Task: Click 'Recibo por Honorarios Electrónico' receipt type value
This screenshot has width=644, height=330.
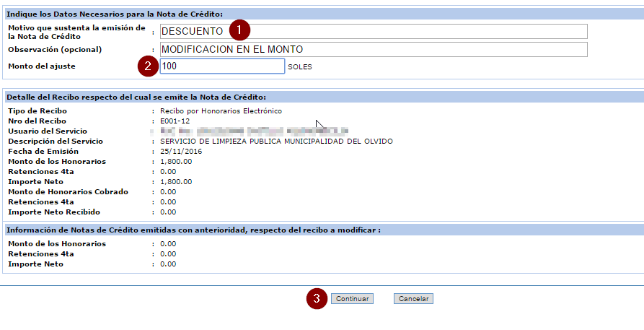Action: (221, 110)
